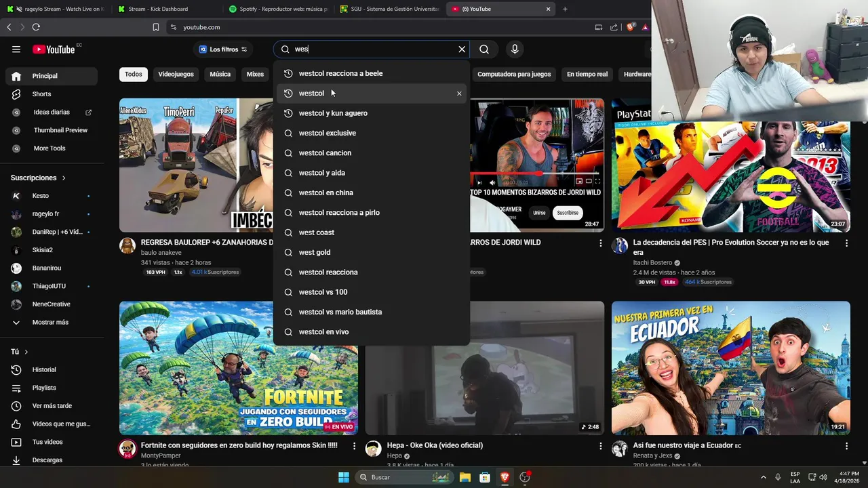Select 'west gold' suggestion
868x488 pixels.
pyautogui.click(x=372, y=252)
